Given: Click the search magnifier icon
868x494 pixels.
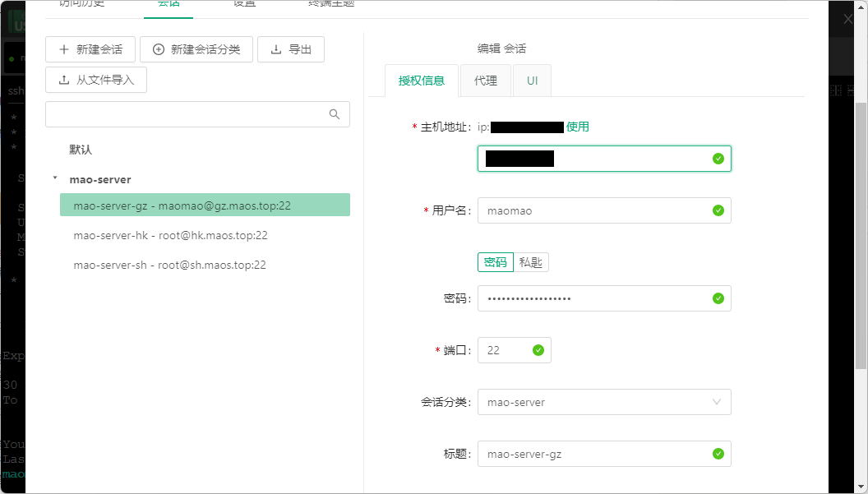Looking at the screenshot, I should tap(335, 114).
